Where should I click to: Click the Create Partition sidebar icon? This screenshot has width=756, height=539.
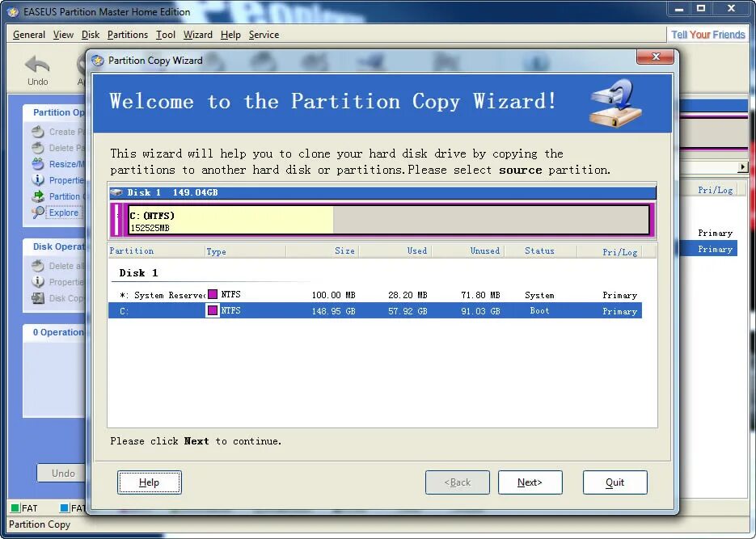(38, 132)
